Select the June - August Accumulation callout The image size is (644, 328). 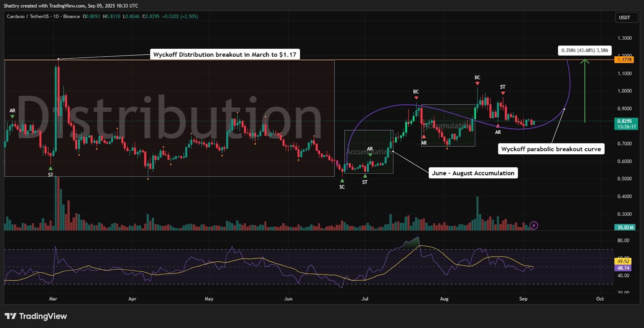473,173
